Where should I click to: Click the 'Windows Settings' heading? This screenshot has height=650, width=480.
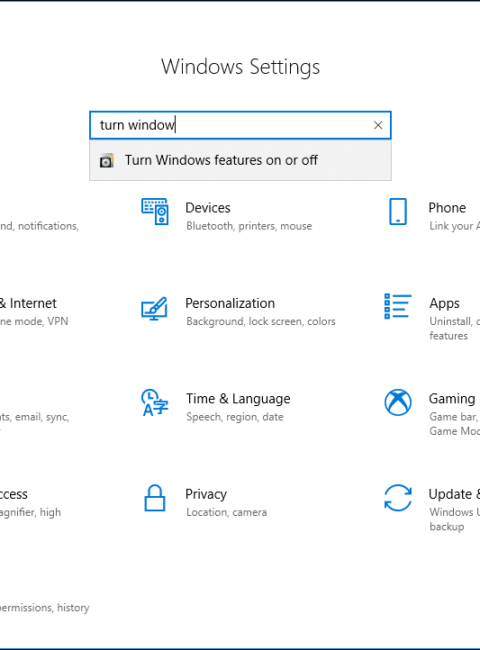pos(240,67)
